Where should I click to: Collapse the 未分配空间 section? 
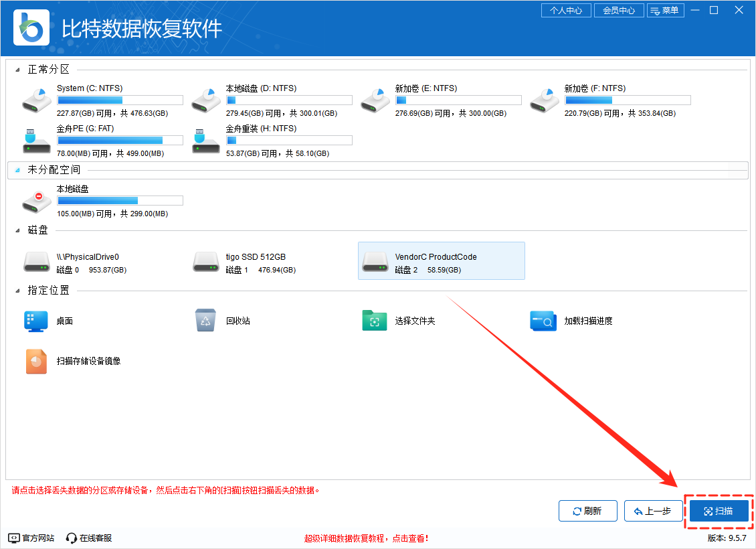[17, 169]
